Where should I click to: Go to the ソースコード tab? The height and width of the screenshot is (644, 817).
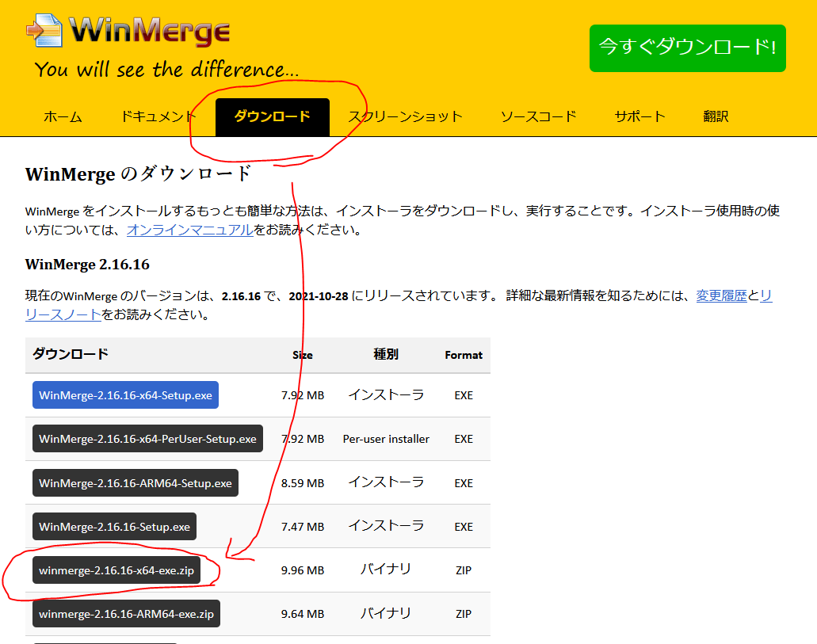click(x=539, y=116)
